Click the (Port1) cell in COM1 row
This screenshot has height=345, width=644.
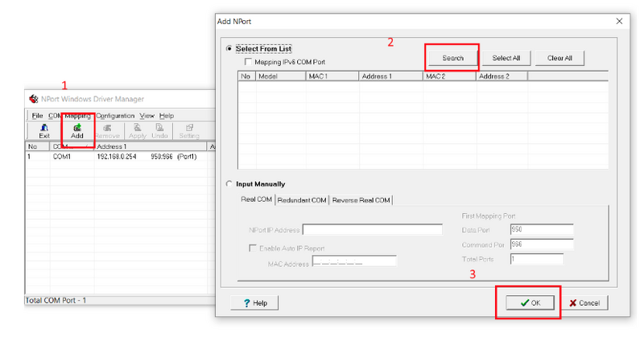click(x=187, y=157)
